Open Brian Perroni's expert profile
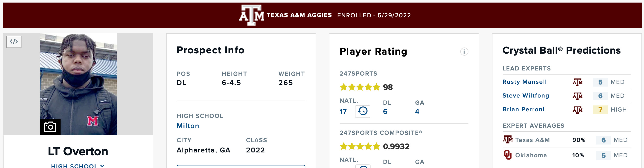The width and height of the screenshot is (644, 168). [x=523, y=109]
